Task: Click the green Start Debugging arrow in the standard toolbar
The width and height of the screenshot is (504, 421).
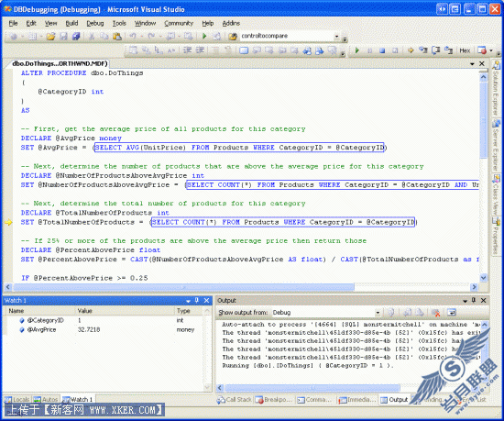Action: 204,37
